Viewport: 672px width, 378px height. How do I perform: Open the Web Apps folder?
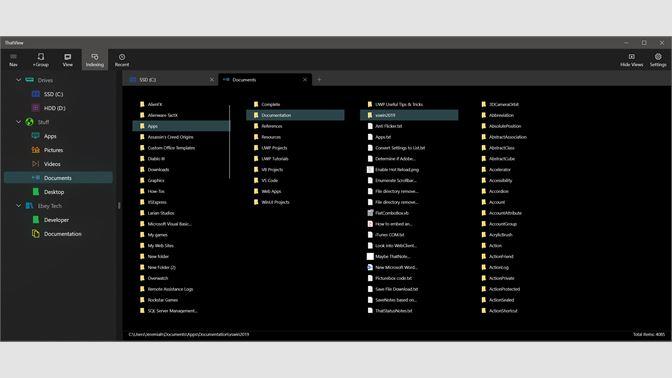pos(295,192)
